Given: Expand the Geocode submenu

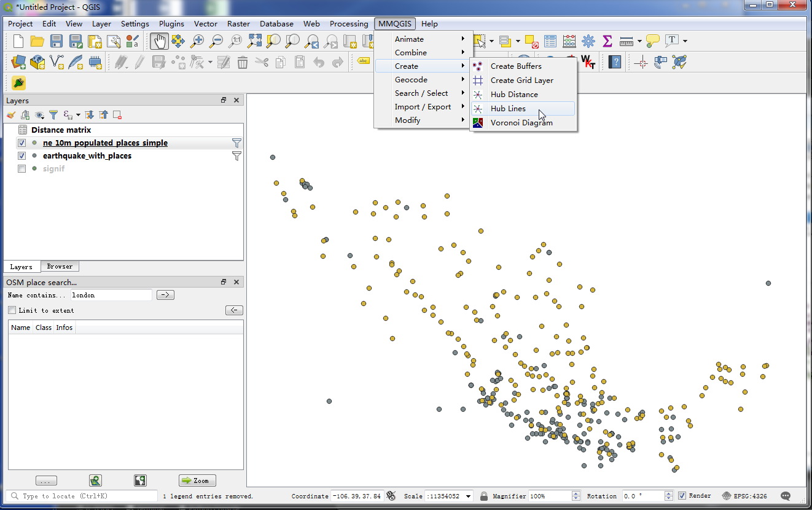Looking at the screenshot, I should click(424, 79).
